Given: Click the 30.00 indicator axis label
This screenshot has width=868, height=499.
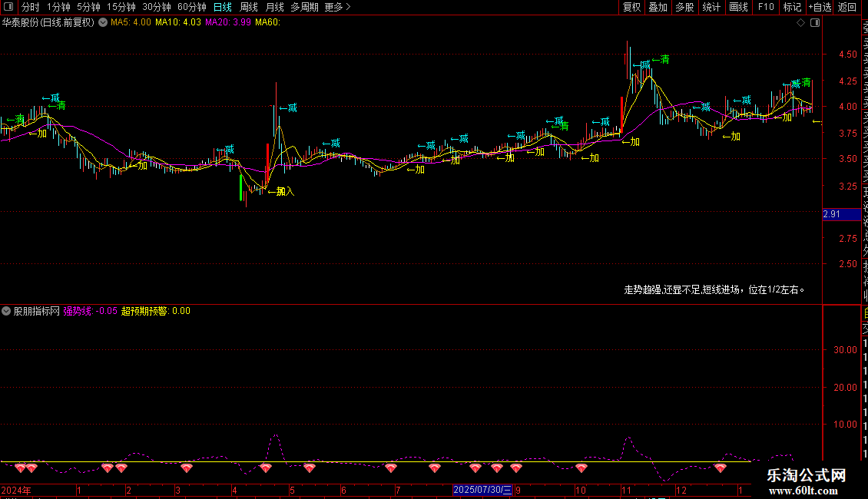Looking at the screenshot, I should (845, 349).
